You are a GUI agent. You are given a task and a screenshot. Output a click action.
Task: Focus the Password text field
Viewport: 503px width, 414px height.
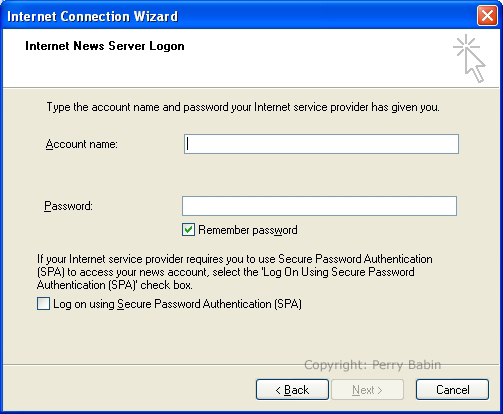[x=319, y=206]
